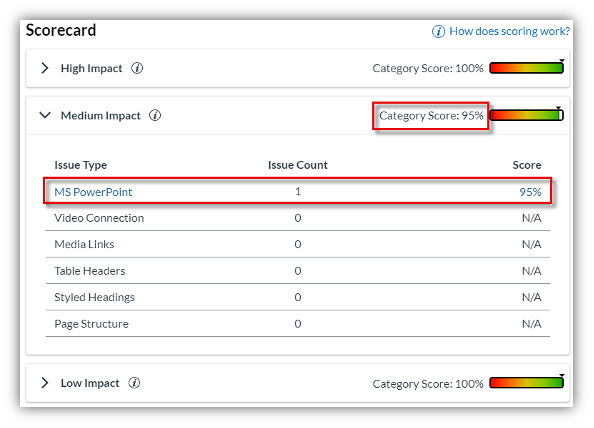Click the 95% score link for MS PowerPoint
This screenshot has height=428, width=594.
(x=530, y=192)
